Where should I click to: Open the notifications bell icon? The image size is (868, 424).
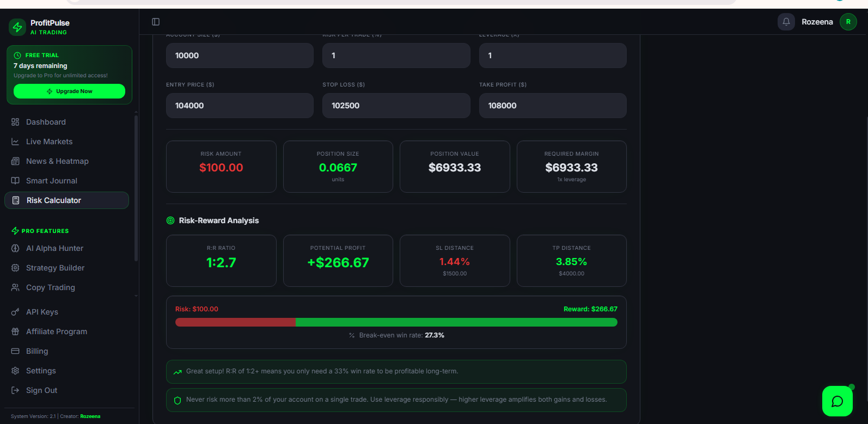pos(786,22)
